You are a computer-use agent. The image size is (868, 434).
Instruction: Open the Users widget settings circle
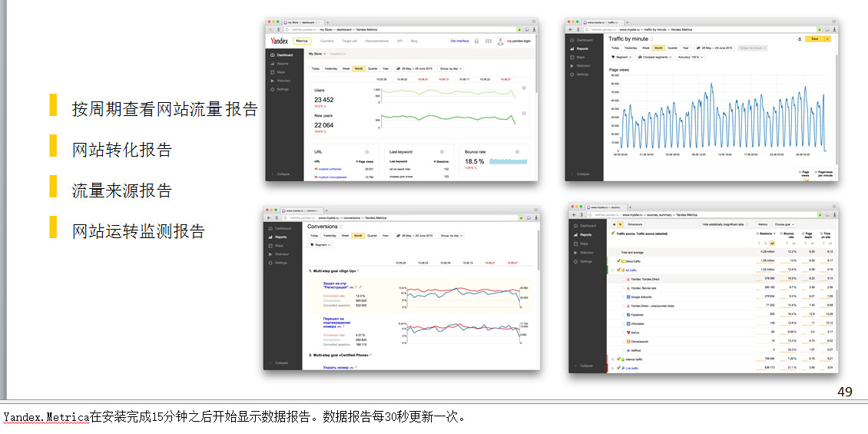click(x=524, y=88)
